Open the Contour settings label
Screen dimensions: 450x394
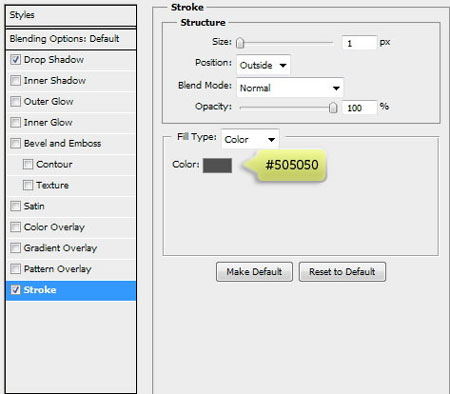54,164
